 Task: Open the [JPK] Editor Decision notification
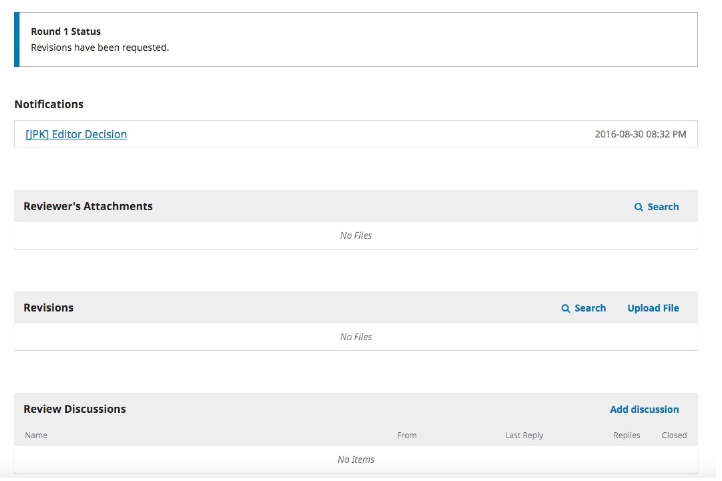point(76,134)
